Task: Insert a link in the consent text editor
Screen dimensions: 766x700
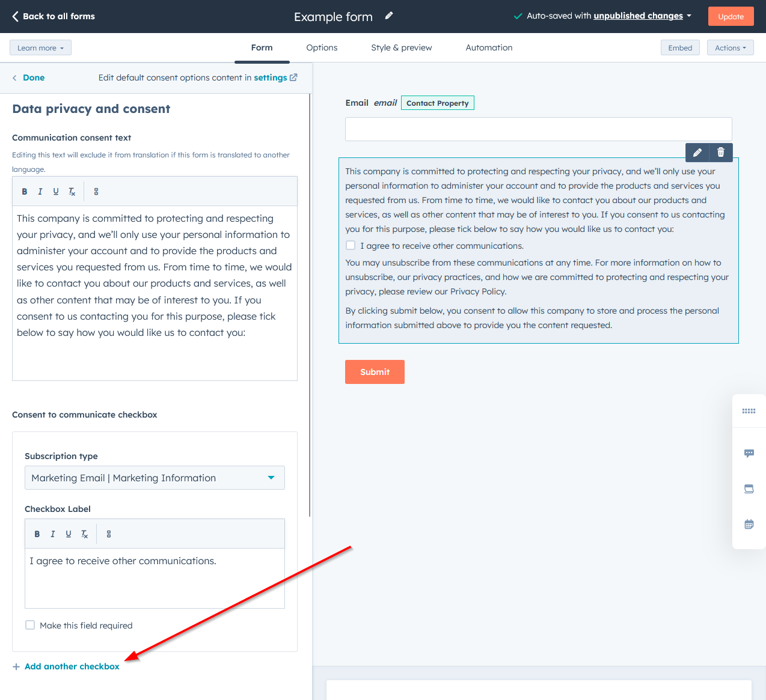Action: tap(96, 191)
